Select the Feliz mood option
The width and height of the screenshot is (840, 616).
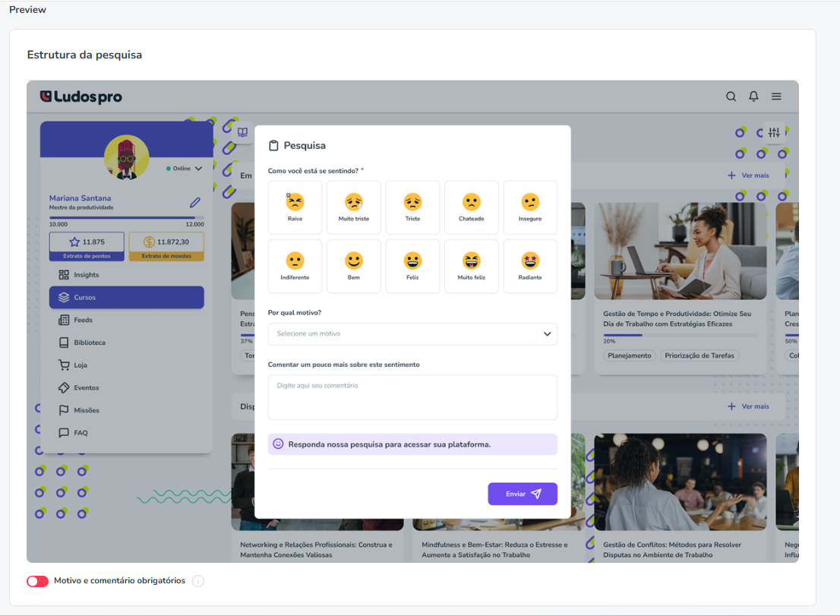(412, 266)
